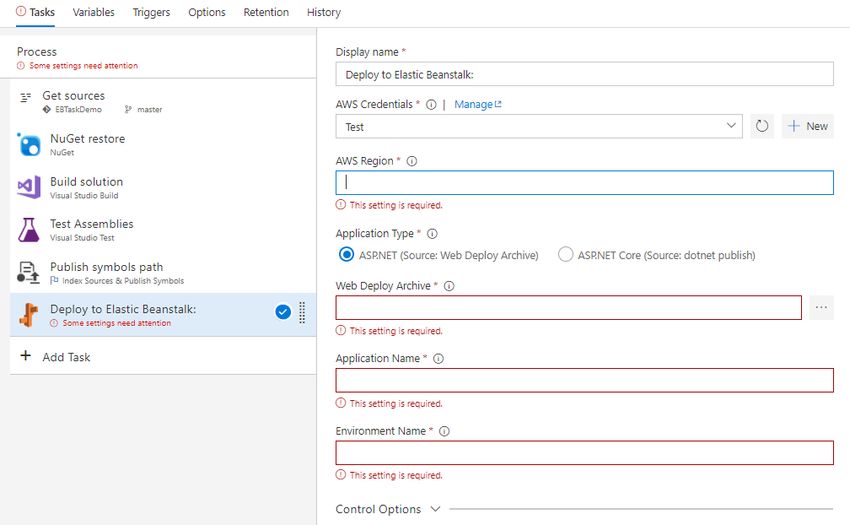Click the blue checkmark on the Deploy task
The image size is (850, 525).
[x=283, y=312]
